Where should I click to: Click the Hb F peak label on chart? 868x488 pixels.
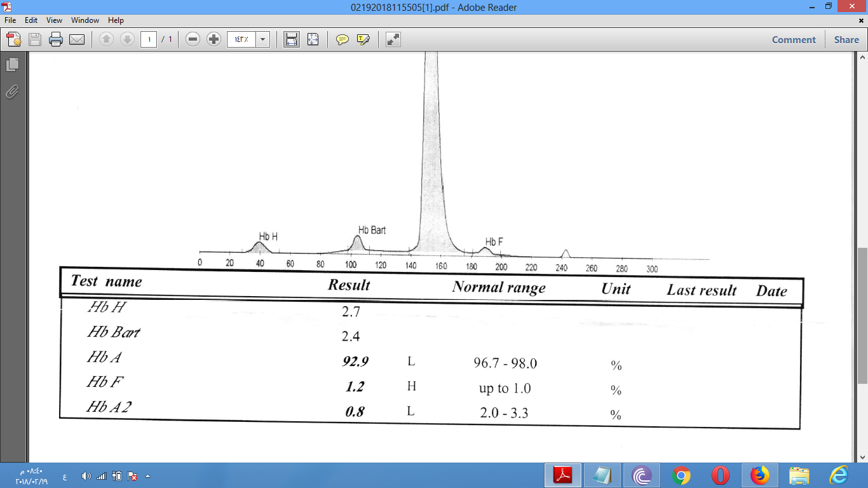494,241
